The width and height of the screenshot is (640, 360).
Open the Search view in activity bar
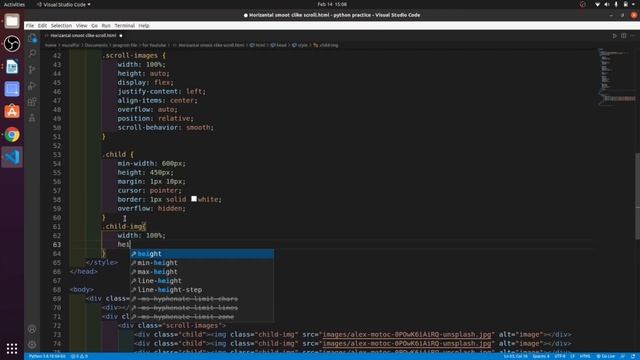32,53
